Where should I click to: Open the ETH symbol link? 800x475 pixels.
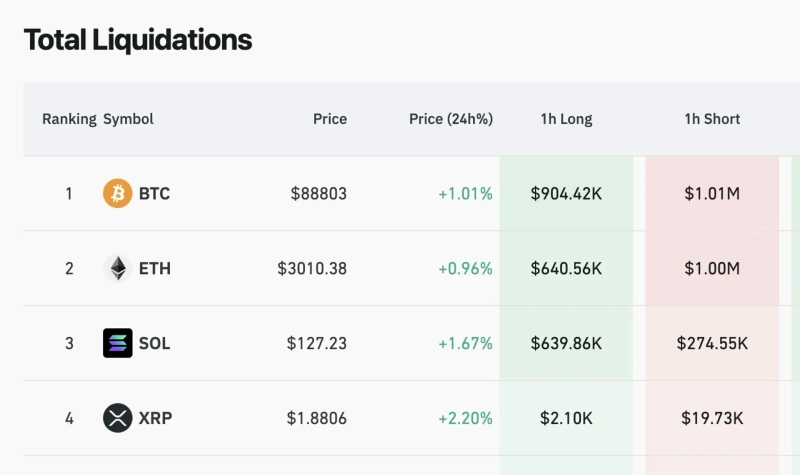(x=154, y=268)
